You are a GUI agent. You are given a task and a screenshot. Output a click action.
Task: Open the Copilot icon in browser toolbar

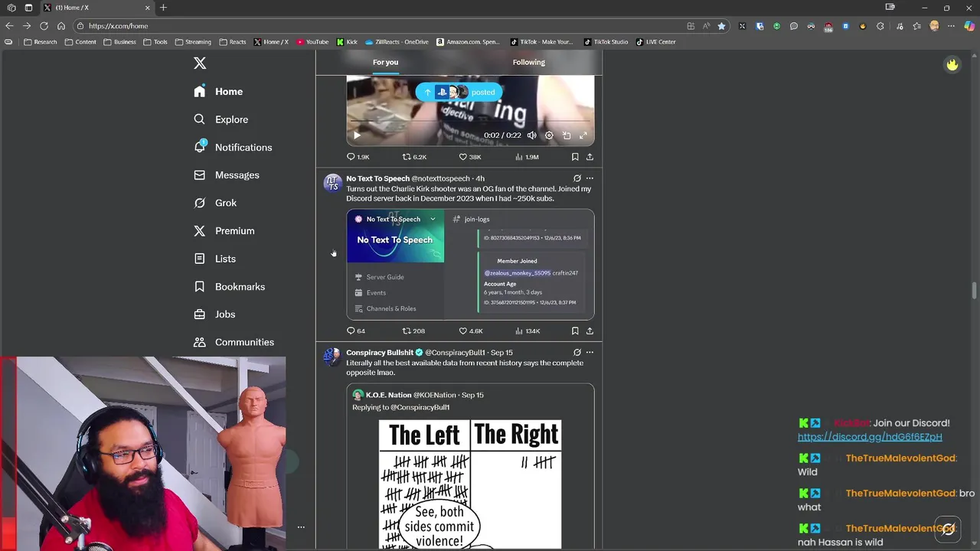pos(969,26)
